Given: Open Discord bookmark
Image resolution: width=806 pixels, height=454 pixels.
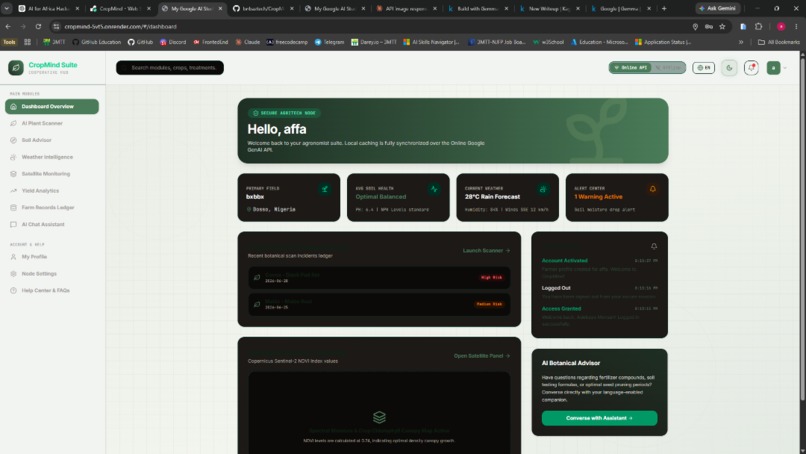Looking at the screenshot, I should tap(173, 42).
